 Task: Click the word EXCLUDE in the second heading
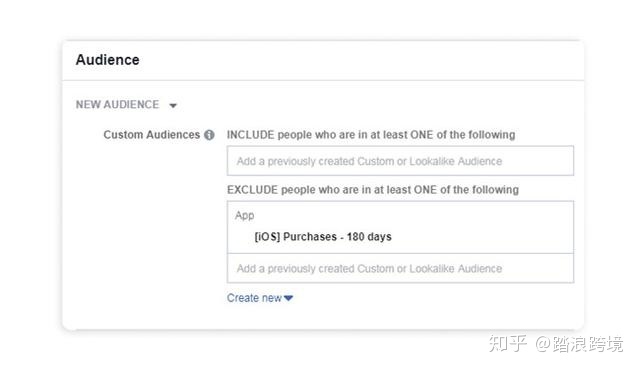tap(252, 190)
